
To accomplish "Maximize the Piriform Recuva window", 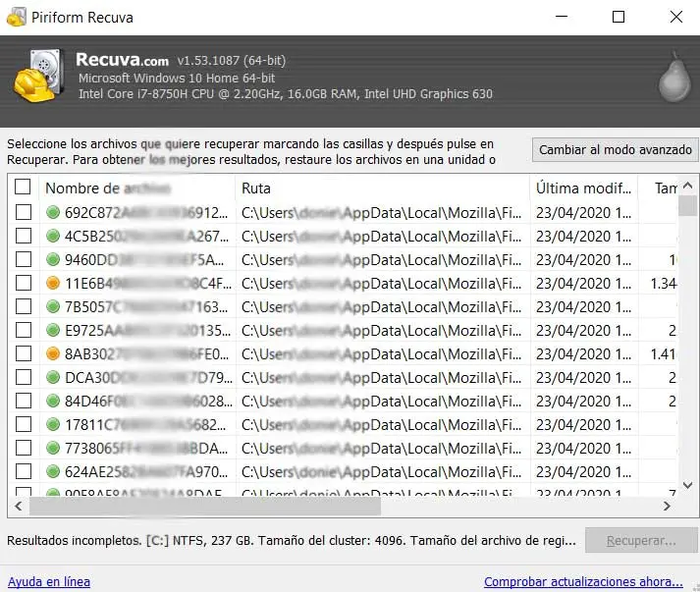I will click(619, 17).
